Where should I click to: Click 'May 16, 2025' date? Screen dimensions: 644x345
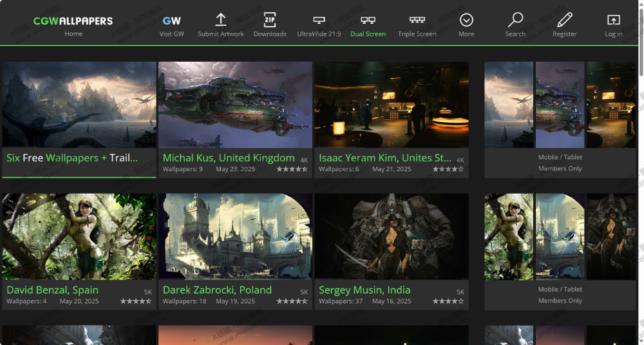[392, 301]
